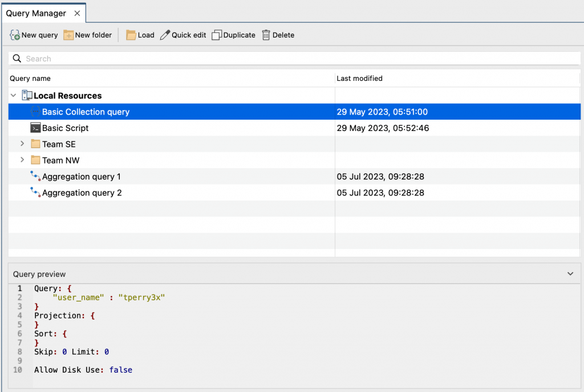Switch to the Query Manager tab
584x392 pixels.
pos(37,12)
